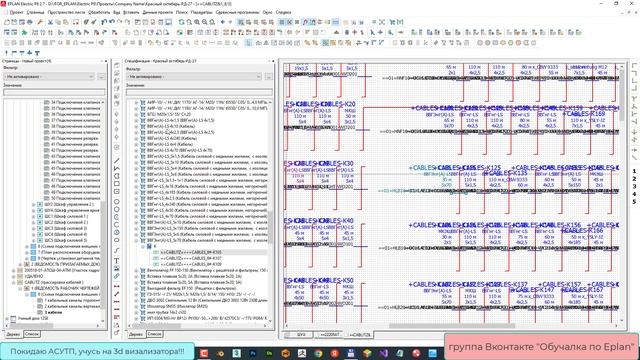This screenshot has width=640, height=360.
Task: Expand Изолятор SM35 specification item
Action: point(136,306)
